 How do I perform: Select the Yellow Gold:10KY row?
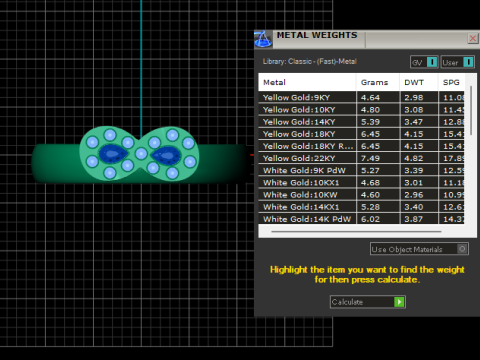click(361, 110)
